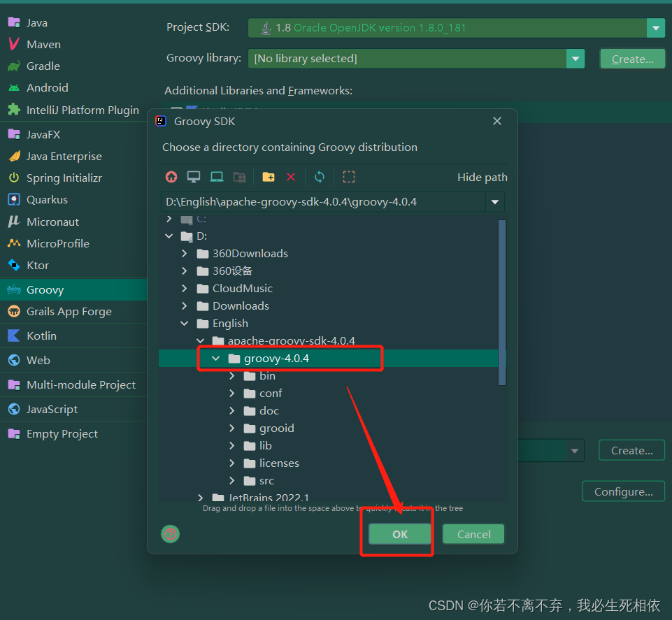The height and width of the screenshot is (620, 672).
Task: Open the path history dropdown arrow
Action: coord(495,202)
